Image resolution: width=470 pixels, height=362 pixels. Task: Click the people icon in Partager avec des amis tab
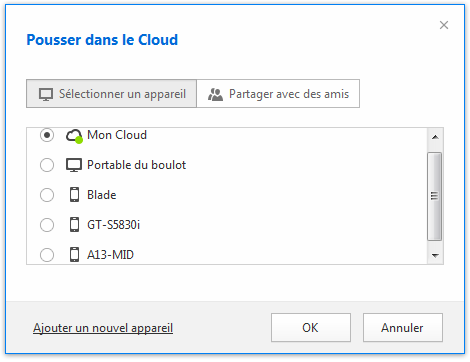[215, 95]
